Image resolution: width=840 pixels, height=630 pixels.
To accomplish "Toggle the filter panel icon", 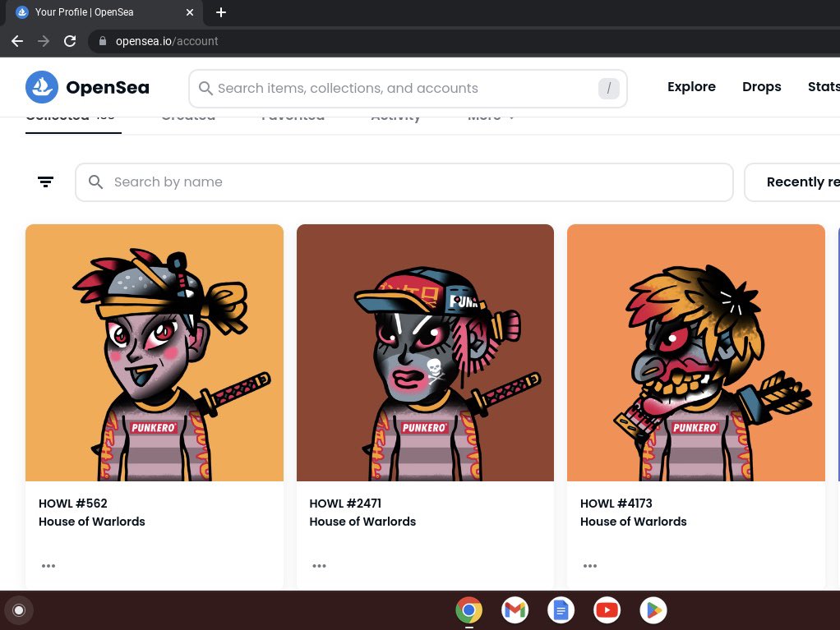I will pyautogui.click(x=45, y=182).
